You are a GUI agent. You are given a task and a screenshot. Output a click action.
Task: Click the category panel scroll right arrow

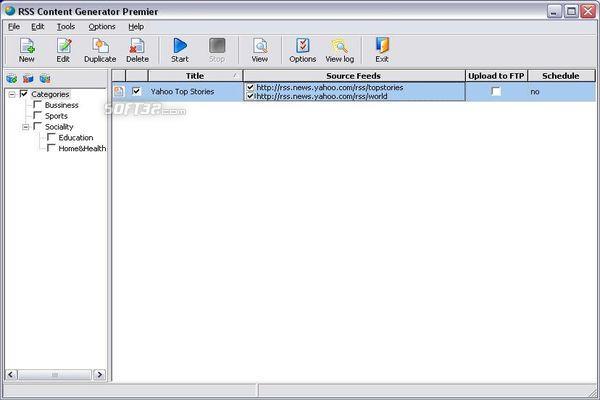[x=100, y=374]
